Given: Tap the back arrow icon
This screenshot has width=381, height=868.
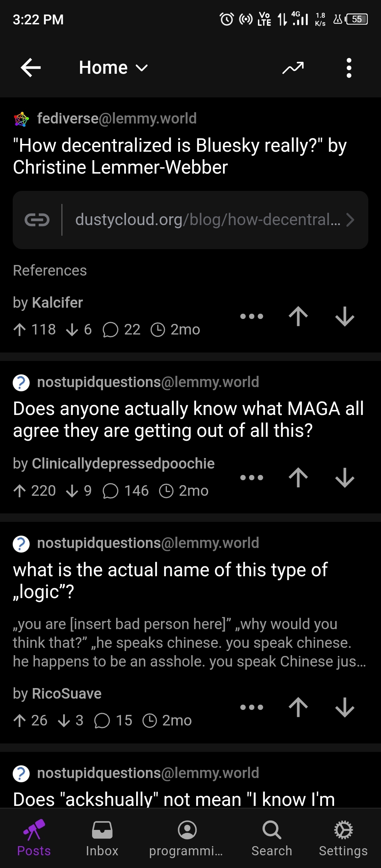Looking at the screenshot, I should tap(31, 67).
